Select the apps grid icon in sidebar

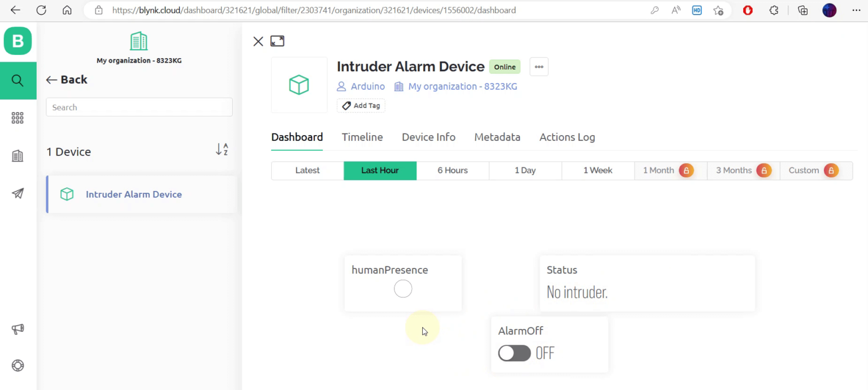(18, 118)
